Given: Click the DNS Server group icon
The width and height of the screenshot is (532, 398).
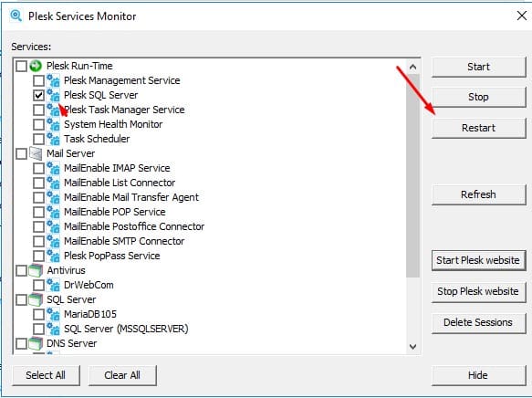Looking at the screenshot, I should [x=36, y=343].
